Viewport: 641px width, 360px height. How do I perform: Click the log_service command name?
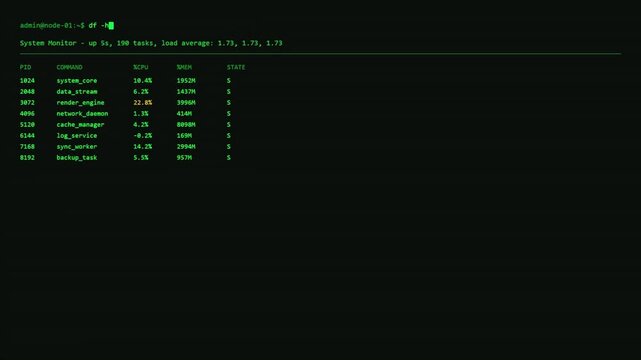click(77, 136)
